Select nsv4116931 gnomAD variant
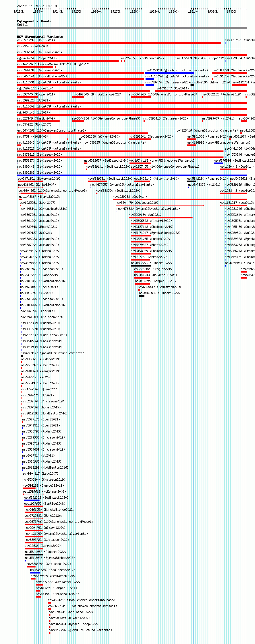The width and height of the screenshot is (255, 644). click(x=49, y=82)
